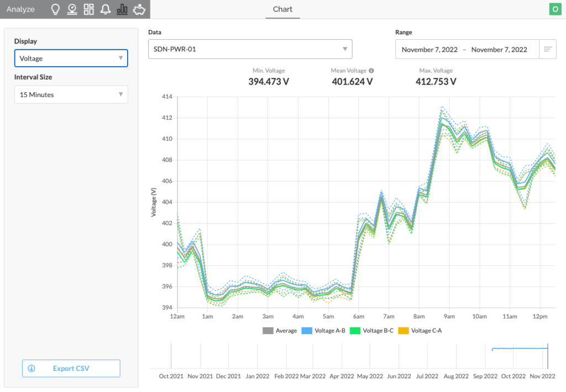Open the range filter lines icon
The height and width of the screenshot is (392, 566).
(x=548, y=49)
